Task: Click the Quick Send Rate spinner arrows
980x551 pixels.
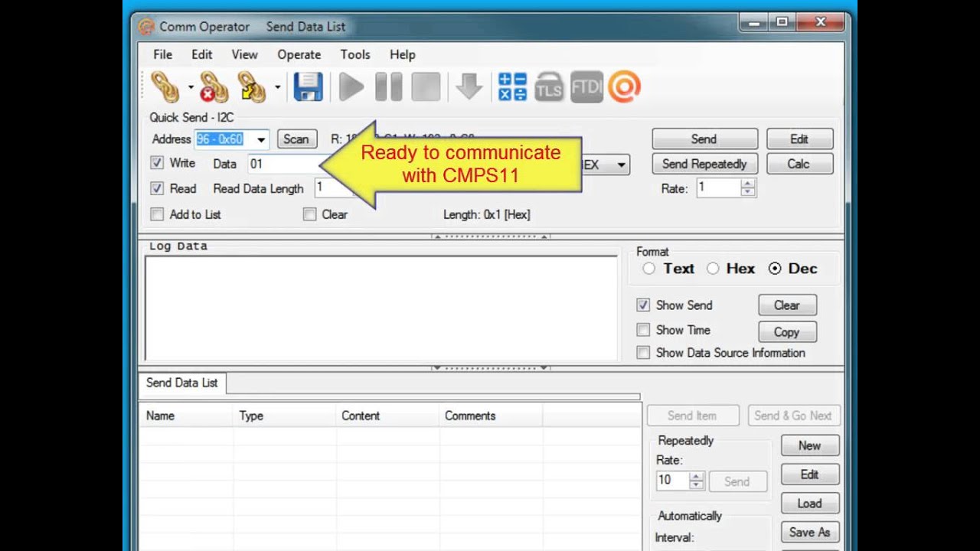Action: 748,188
